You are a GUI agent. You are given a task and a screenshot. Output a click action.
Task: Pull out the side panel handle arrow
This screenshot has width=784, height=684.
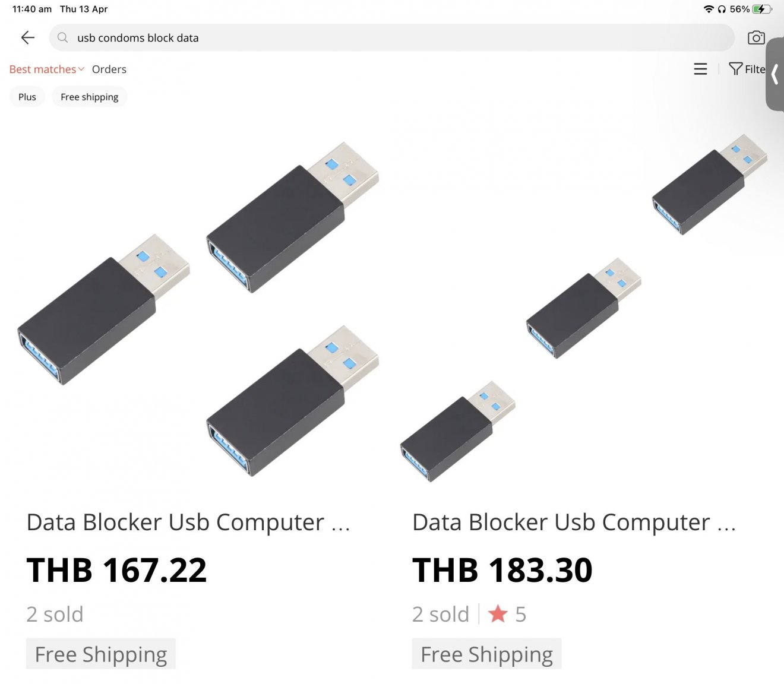click(x=774, y=75)
